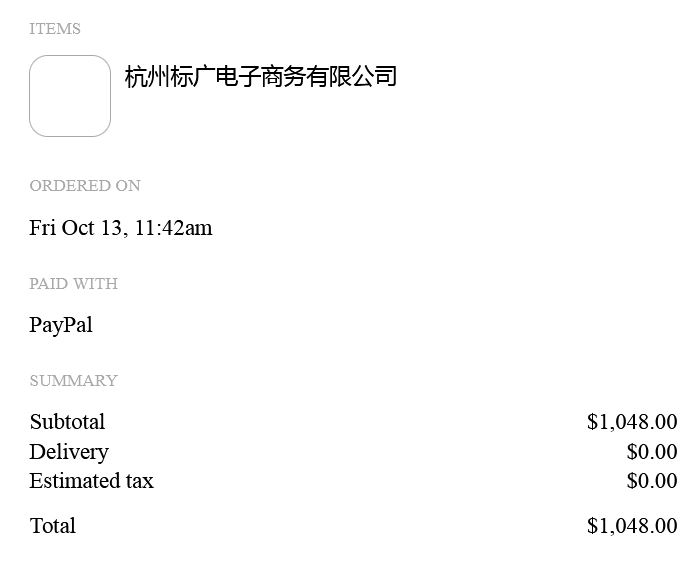
Task: Click the 11:42am order time
Action: pyautogui.click(x=173, y=228)
